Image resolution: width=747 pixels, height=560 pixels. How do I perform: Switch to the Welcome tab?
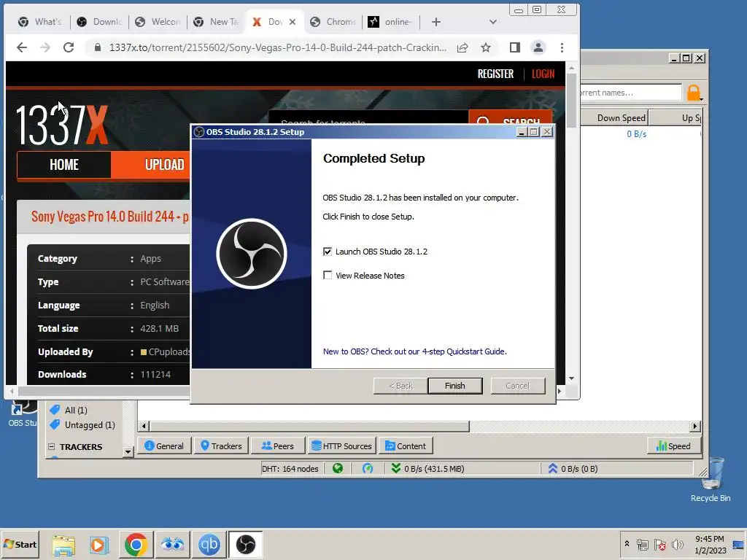pos(158,22)
